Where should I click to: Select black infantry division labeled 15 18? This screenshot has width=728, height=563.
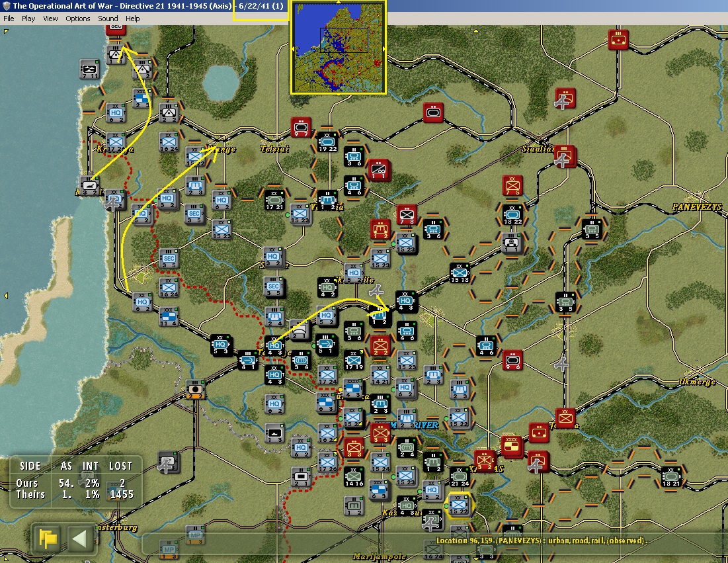point(460,273)
